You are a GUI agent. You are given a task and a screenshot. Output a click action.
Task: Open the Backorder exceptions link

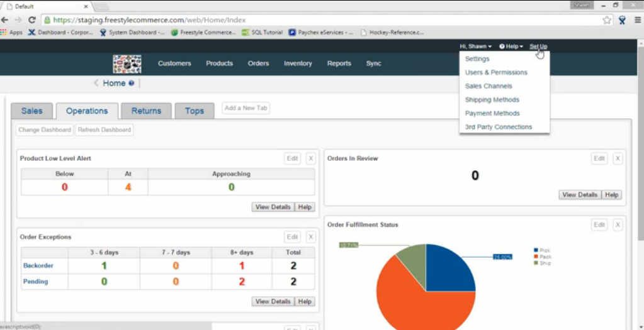coord(38,266)
